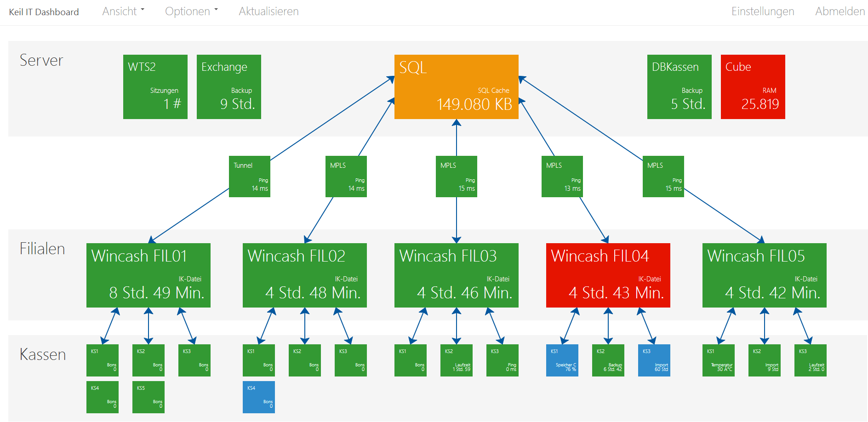
Task: Click the blue KS3 Import 60 Std tile
Action: pyautogui.click(x=654, y=360)
